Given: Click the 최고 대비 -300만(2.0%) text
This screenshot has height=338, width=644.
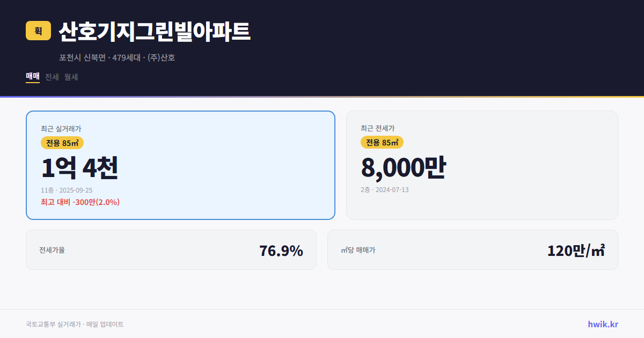Looking at the screenshot, I should coord(80,202).
